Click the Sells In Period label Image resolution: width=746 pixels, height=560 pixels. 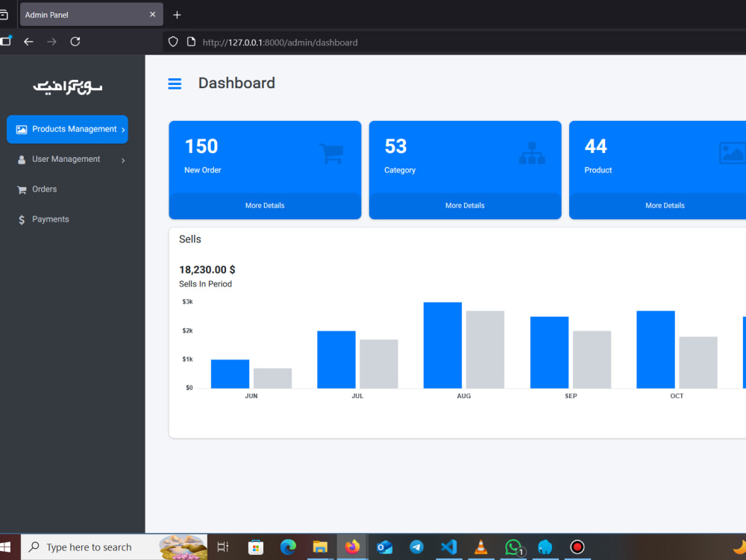tap(205, 284)
